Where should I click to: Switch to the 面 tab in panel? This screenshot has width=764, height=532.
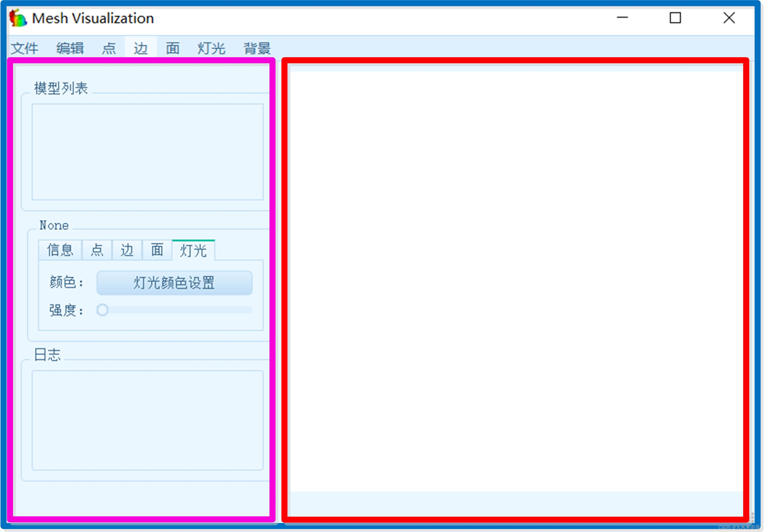point(157,250)
